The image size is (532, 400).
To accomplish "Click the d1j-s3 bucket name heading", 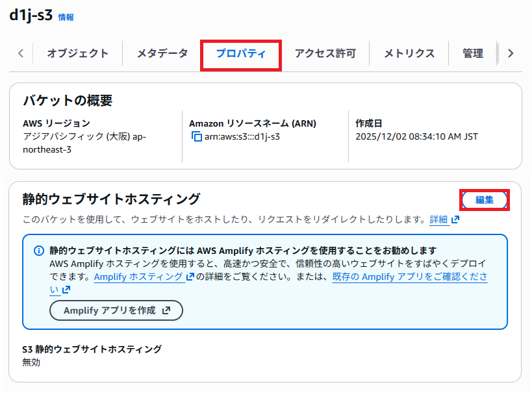I will coord(31,16).
